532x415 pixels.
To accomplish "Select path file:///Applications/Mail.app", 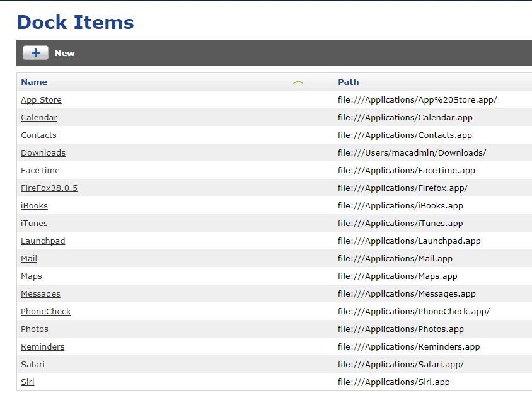I will tap(395, 259).
